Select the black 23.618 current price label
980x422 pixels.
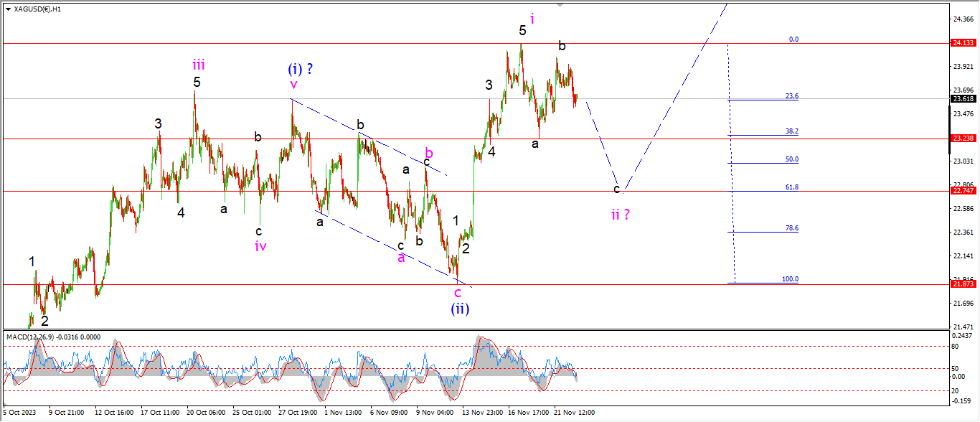962,99
